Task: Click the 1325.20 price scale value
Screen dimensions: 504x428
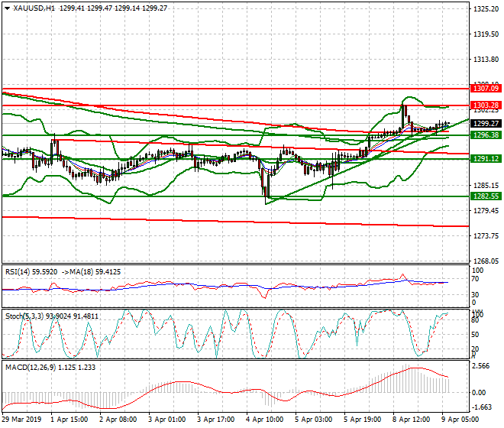Action: [486, 9]
